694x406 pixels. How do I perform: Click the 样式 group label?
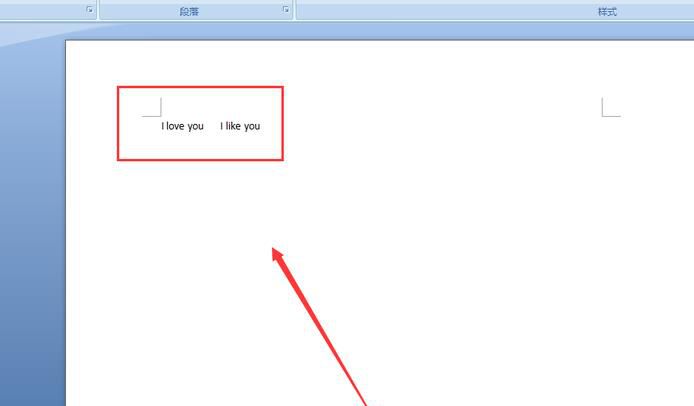point(606,11)
